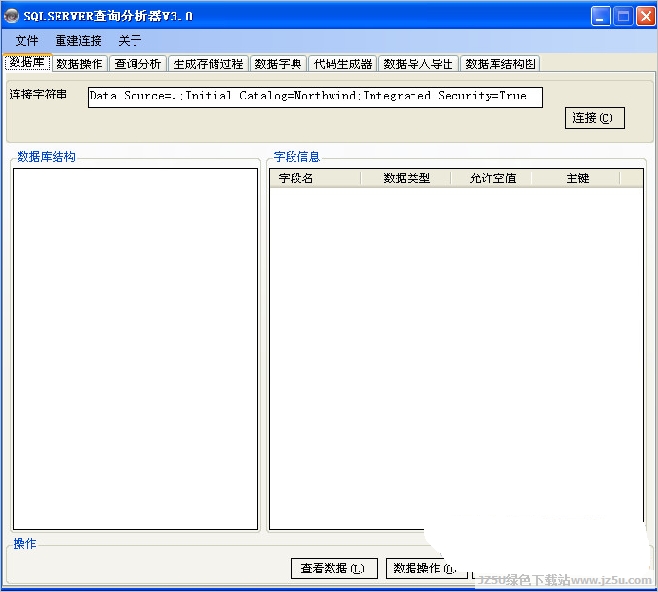Screen dimensions: 658x592
Task: Maximize the SQLSERVER查询分析器 window
Action: pyautogui.click(x=623, y=16)
